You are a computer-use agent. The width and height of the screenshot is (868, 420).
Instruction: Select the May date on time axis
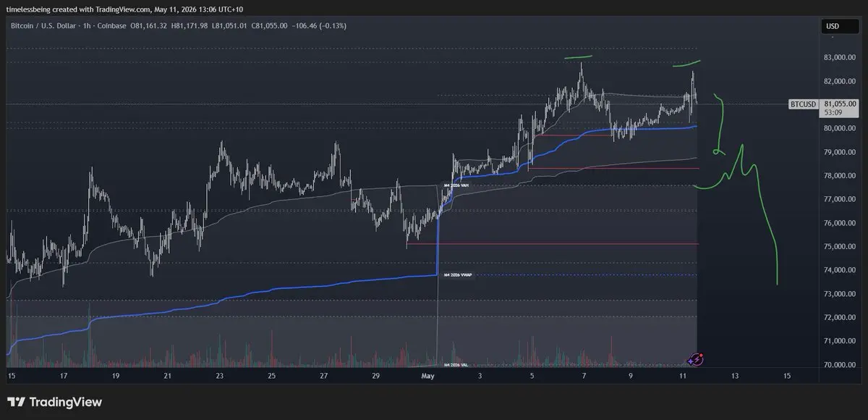[429, 376]
